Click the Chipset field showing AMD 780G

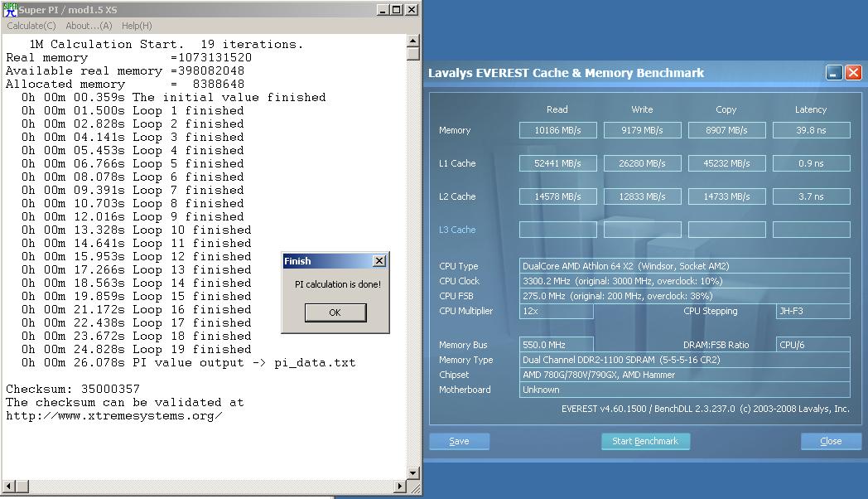[685, 375]
